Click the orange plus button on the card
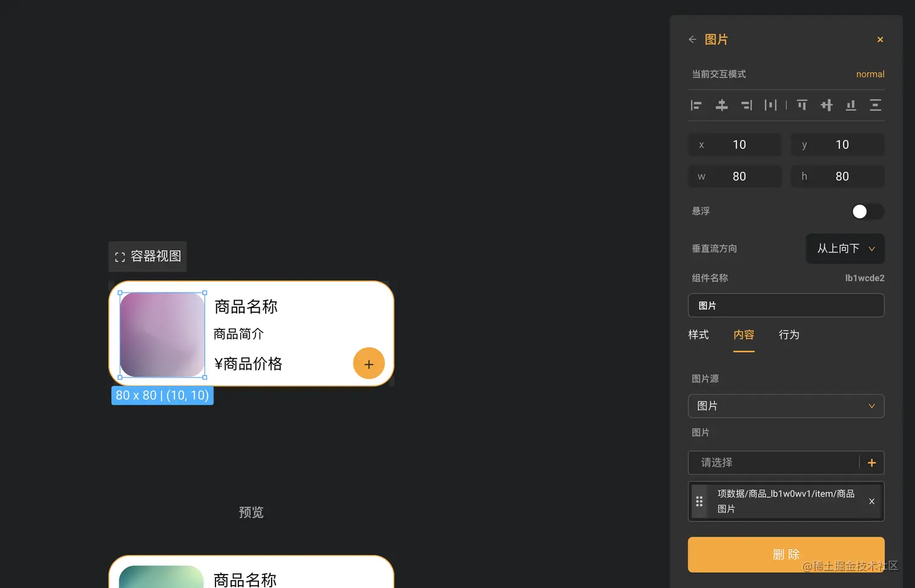Image resolution: width=915 pixels, height=588 pixels. point(369,363)
